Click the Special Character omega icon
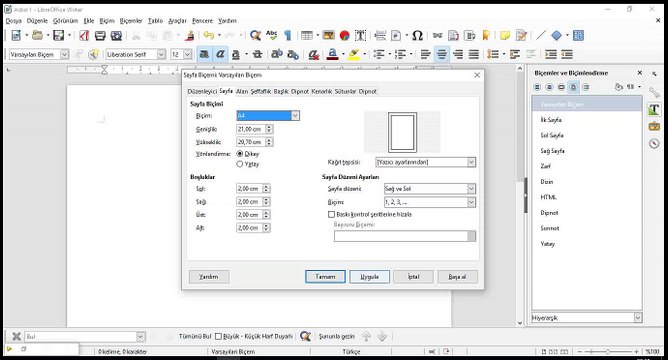The width and height of the screenshot is (668, 360). pos(418,36)
